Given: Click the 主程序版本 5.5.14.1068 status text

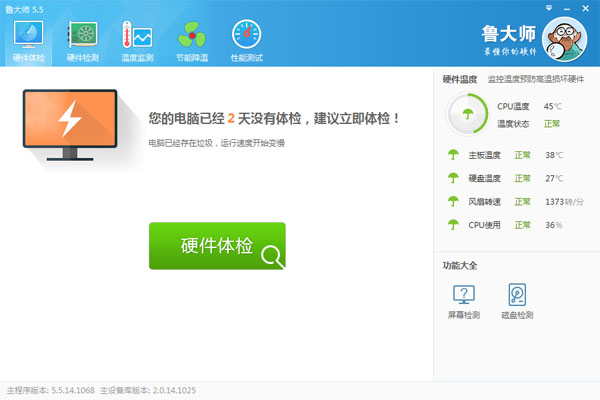Looking at the screenshot, I should [x=51, y=390].
